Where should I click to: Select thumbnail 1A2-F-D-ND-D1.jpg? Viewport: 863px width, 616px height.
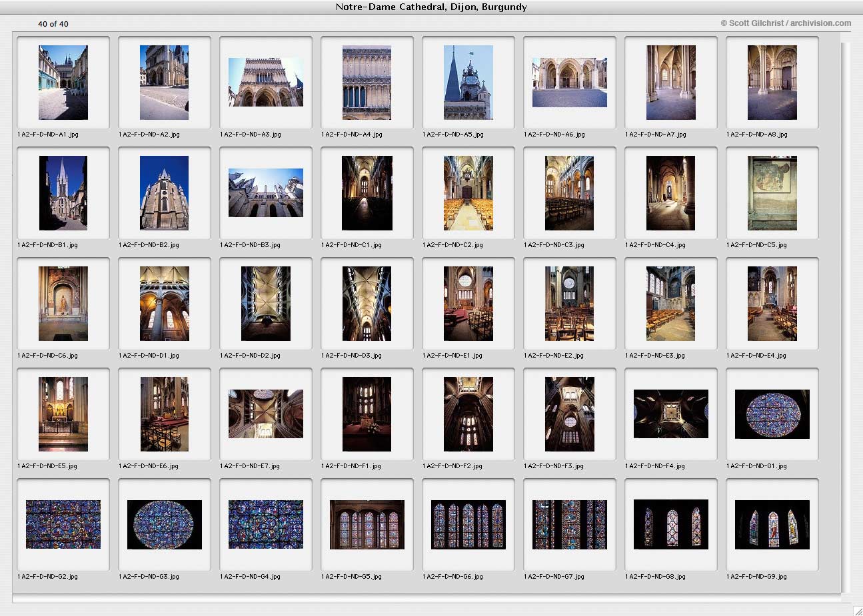pos(165,304)
